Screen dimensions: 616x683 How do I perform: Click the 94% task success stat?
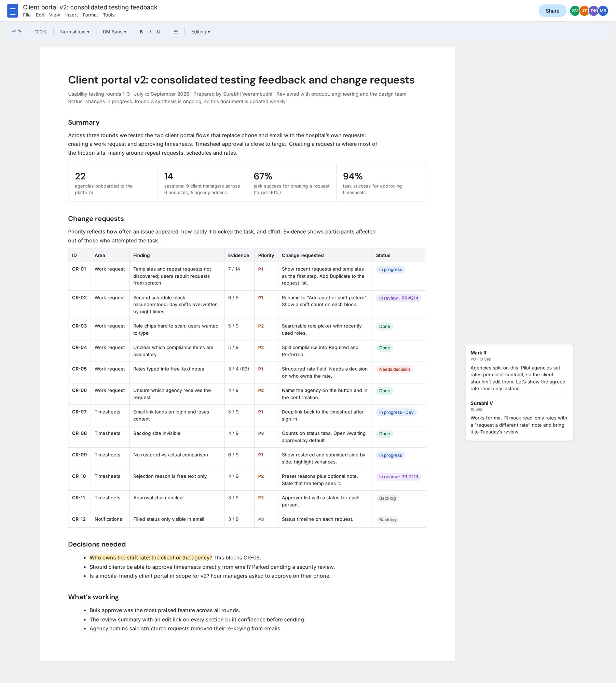tap(381, 183)
